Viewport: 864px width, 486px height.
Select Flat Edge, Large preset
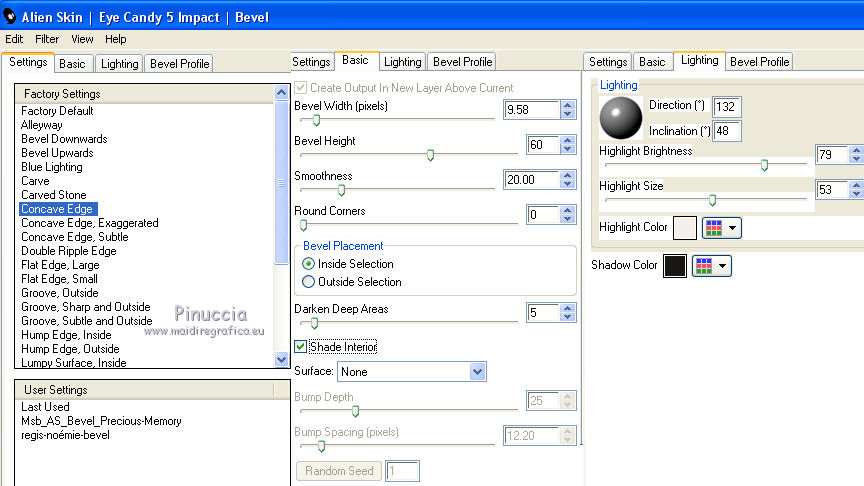[60, 264]
